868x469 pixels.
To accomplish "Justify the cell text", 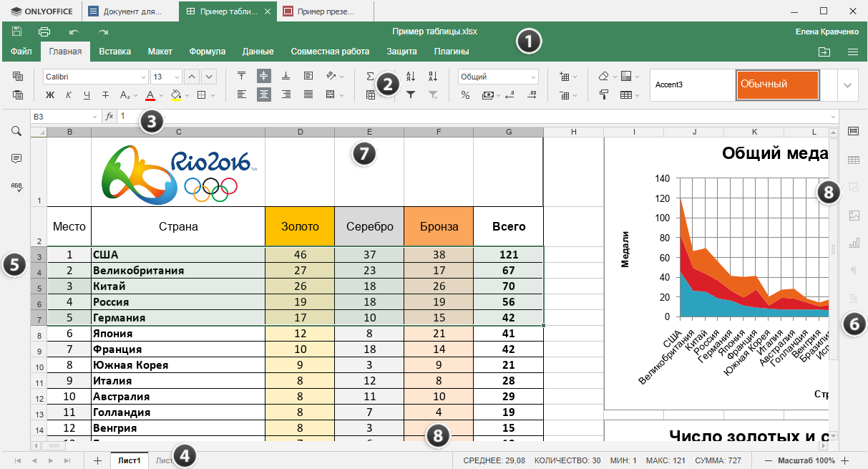I will coord(308,95).
